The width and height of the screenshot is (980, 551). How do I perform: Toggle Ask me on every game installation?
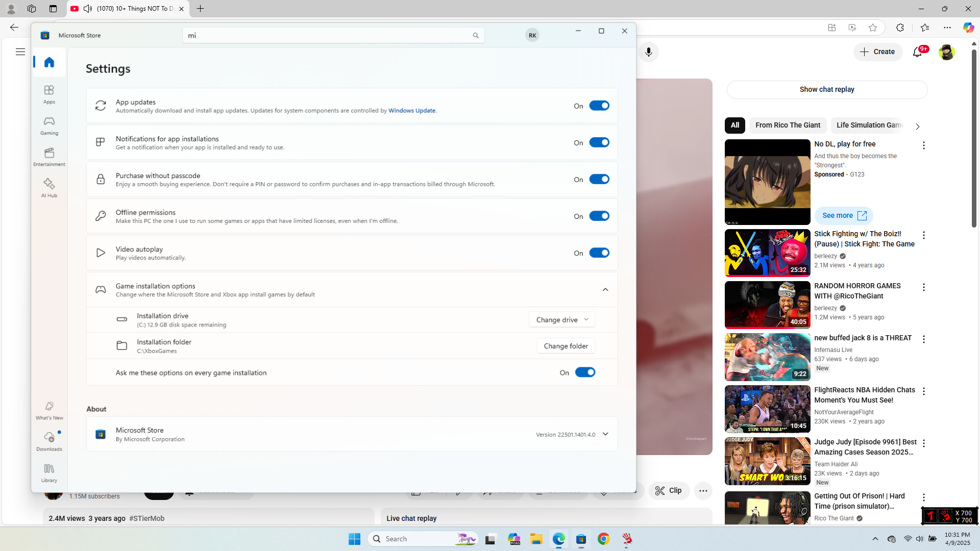pyautogui.click(x=585, y=372)
